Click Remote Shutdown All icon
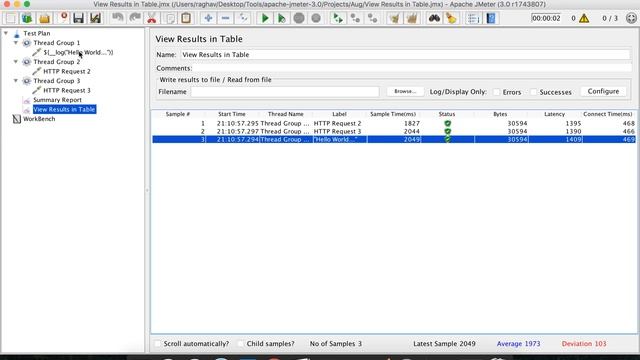This screenshot has height=360, width=640. [x=372, y=18]
